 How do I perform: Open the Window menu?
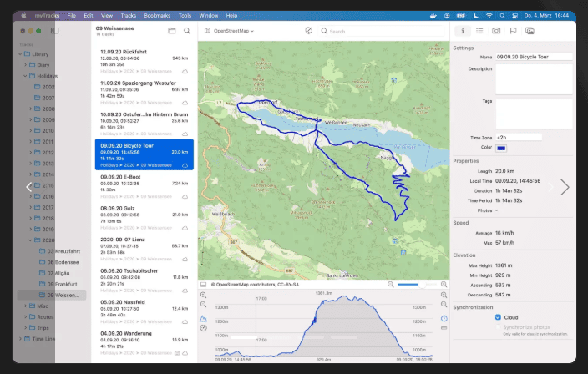click(x=209, y=16)
